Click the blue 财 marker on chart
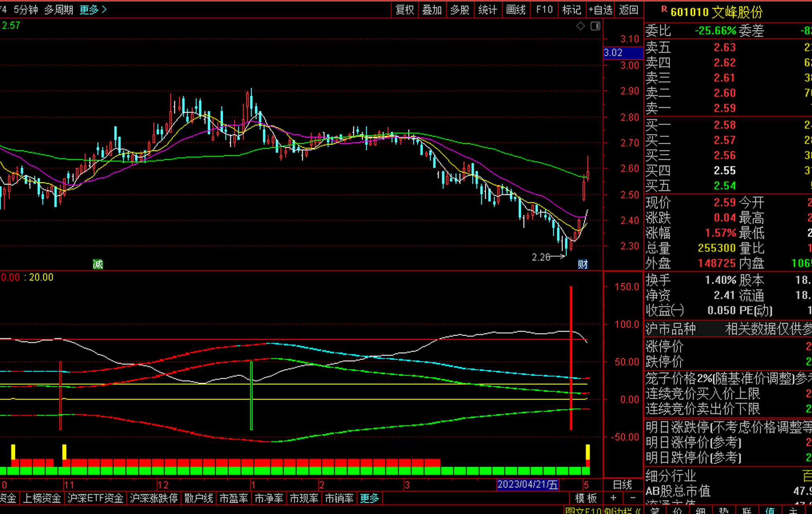The height and width of the screenshot is (514, 812). pyautogui.click(x=583, y=264)
